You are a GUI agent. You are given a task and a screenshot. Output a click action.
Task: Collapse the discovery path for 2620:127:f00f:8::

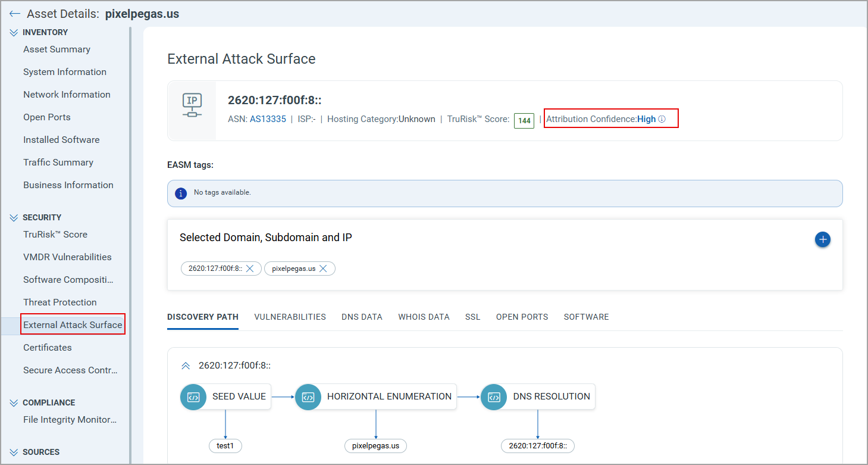tap(185, 365)
